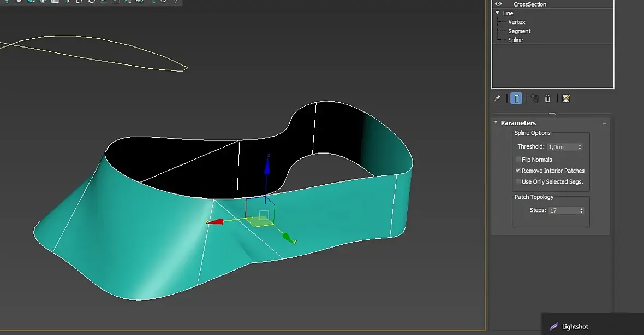Hide the CrossSection modifier via eye icon
This screenshot has height=335, width=644.
point(498,4)
